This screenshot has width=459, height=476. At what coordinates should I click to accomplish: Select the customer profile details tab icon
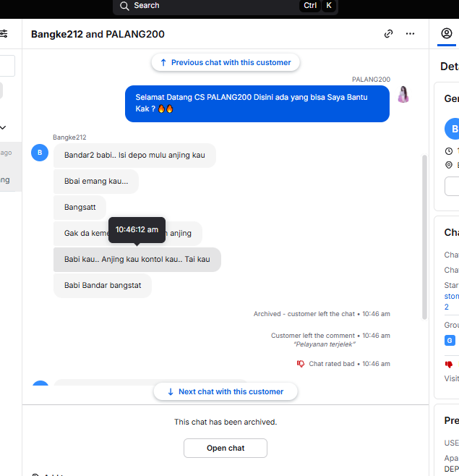(x=446, y=33)
